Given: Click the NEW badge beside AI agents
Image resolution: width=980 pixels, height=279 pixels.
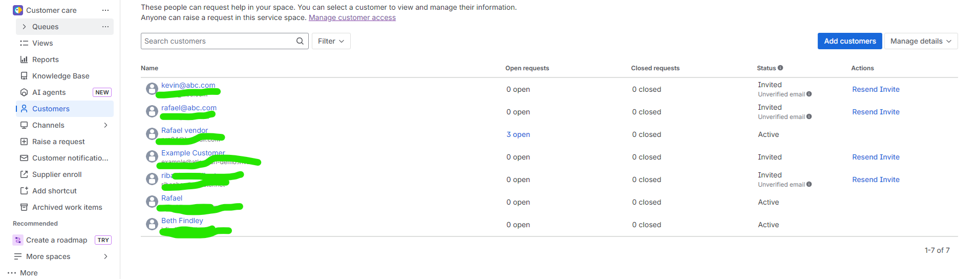Looking at the screenshot, I should click(102, 92).
